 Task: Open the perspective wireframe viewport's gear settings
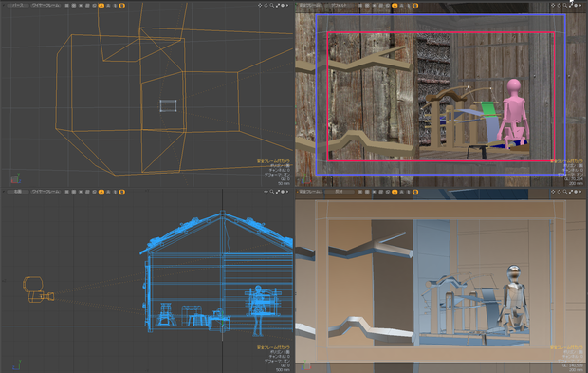283,6
